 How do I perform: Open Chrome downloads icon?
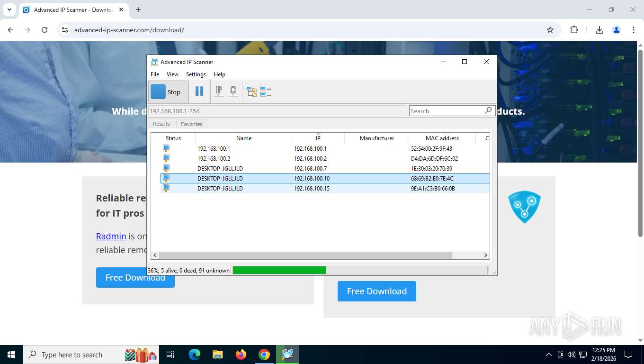(599, 30)
